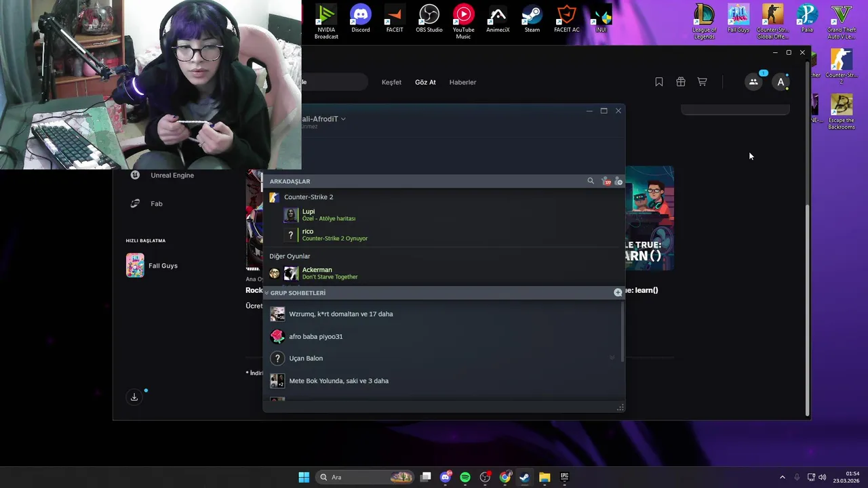Show hidden system tray icons

(782, 477)
